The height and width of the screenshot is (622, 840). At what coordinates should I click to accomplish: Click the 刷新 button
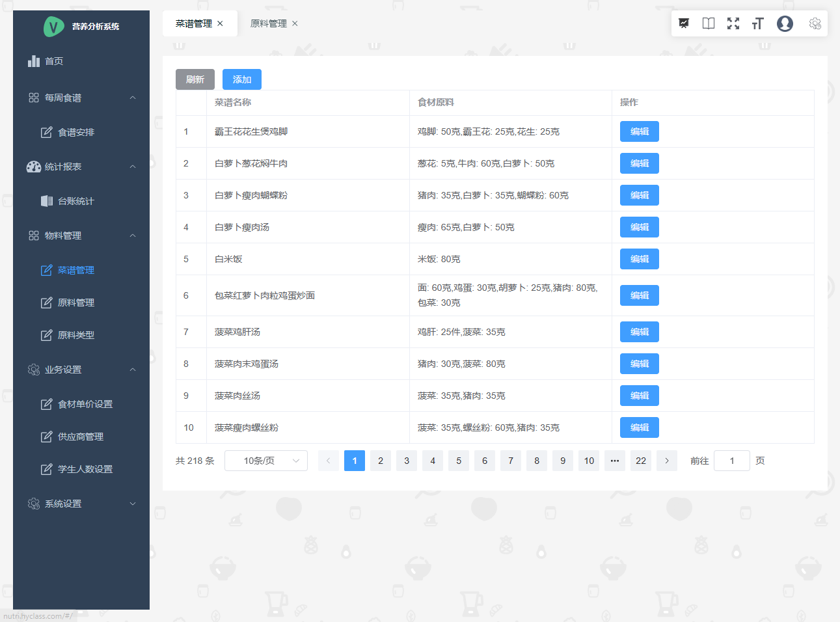click(x=195, y=79)
